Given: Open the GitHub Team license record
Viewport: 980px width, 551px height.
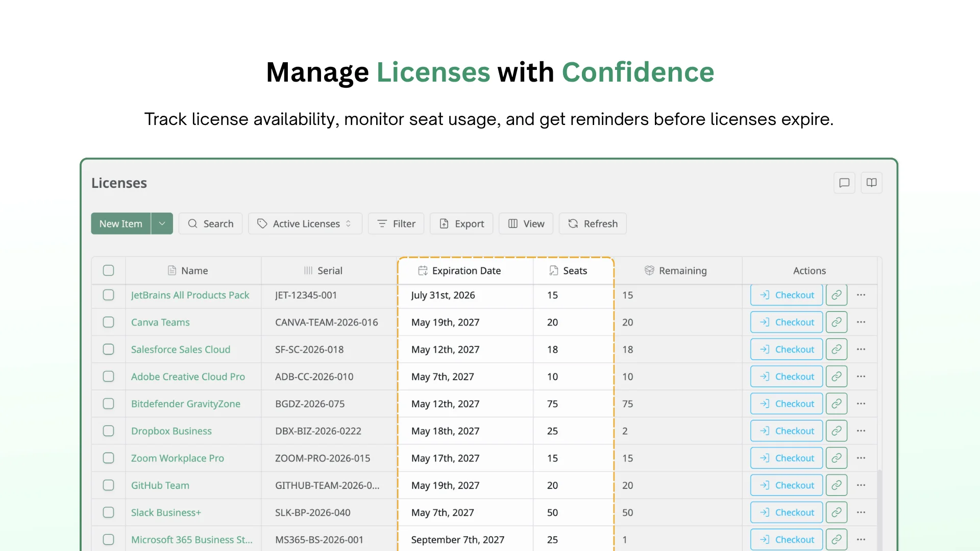Looking at the screenshot, I should (160, 486).
